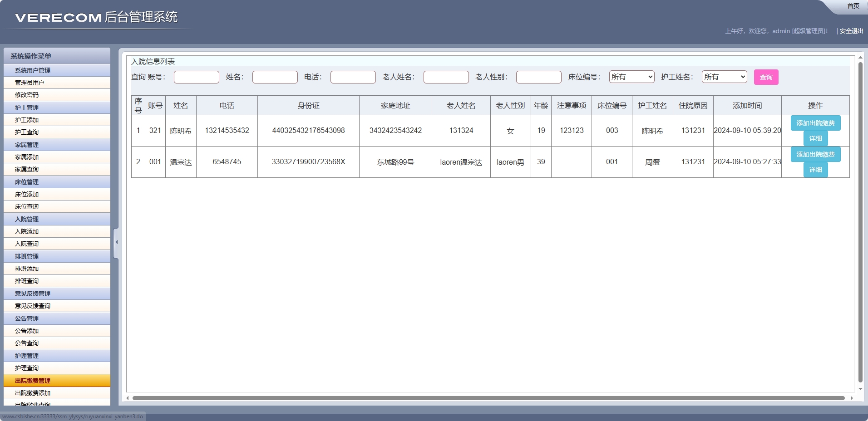Click the horizontal scrollbar right arrow
Viewport: 868px width, 421px height.
coord(851,398)
